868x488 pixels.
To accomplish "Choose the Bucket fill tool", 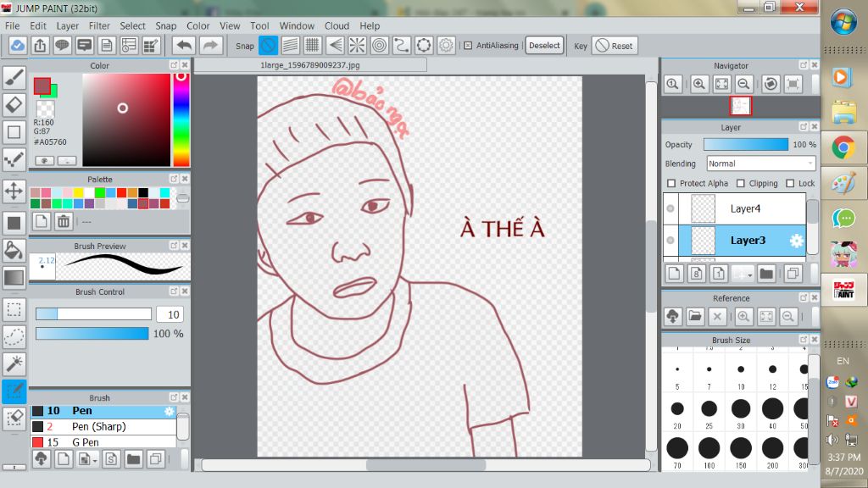I will pos(14,250).
